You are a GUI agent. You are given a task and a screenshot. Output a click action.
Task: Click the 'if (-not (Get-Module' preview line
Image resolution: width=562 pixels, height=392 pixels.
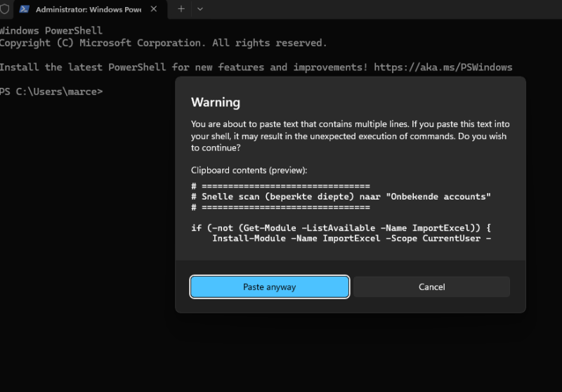(341, 228)
